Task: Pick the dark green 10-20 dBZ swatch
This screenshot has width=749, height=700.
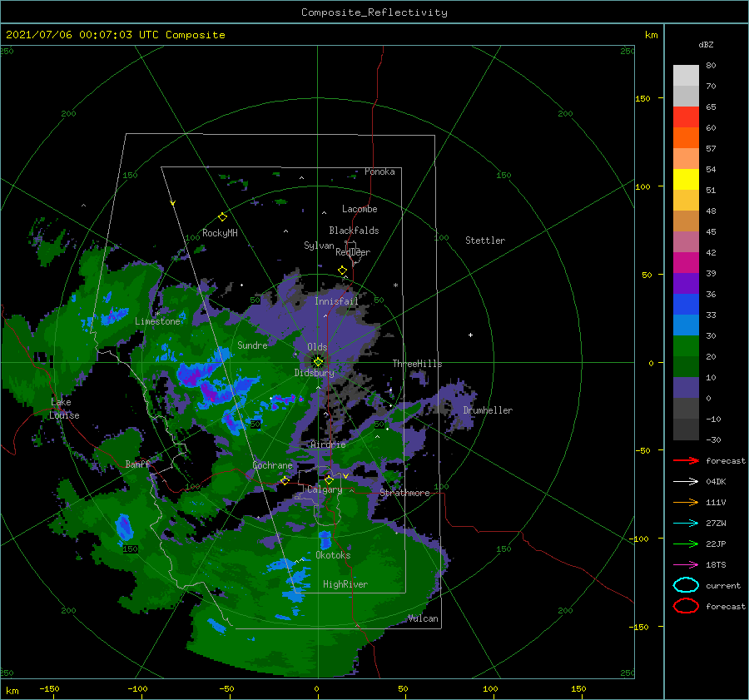Action: point(686,366)
